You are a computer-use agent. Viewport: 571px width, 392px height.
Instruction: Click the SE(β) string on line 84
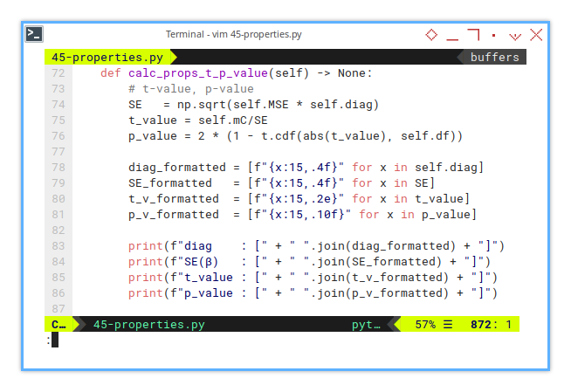[x=202, y=262]
